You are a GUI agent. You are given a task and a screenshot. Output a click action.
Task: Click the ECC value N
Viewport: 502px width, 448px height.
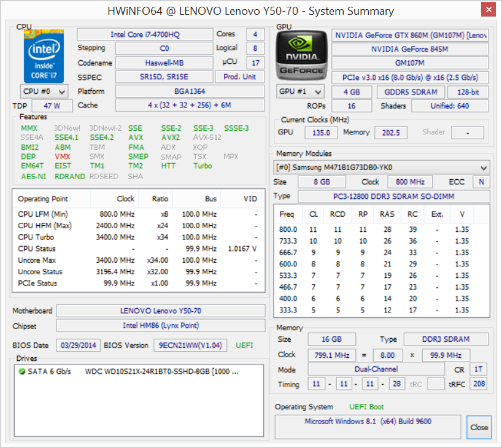(481, 182)
